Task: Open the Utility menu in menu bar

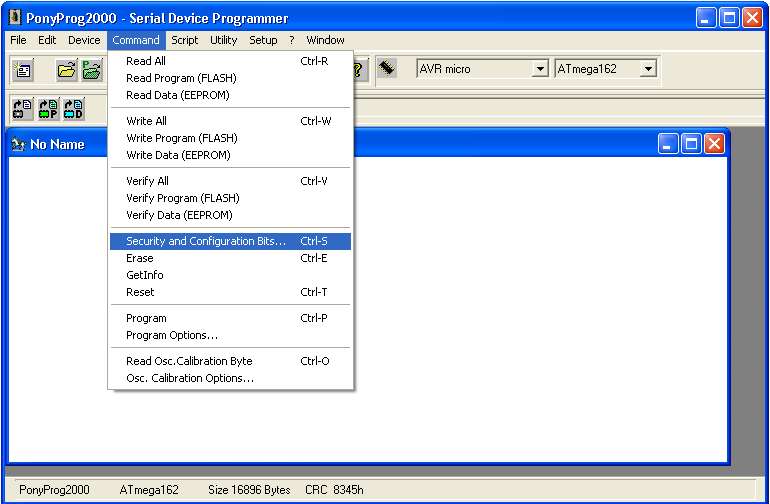Action: tap(223, 40)
